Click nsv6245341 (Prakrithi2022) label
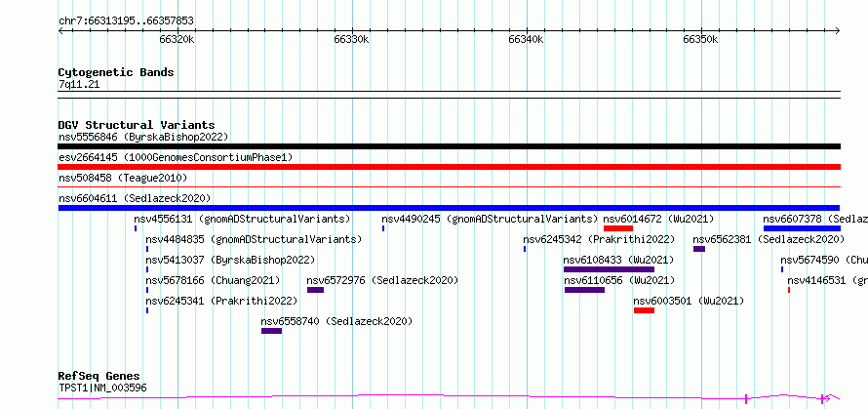The image size is (868, 409). pos(221,301)
